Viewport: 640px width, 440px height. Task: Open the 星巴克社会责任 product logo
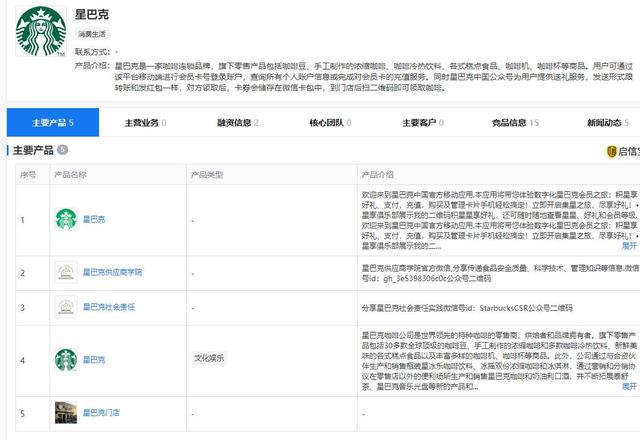pyautogui.click(x=66, y=307)
